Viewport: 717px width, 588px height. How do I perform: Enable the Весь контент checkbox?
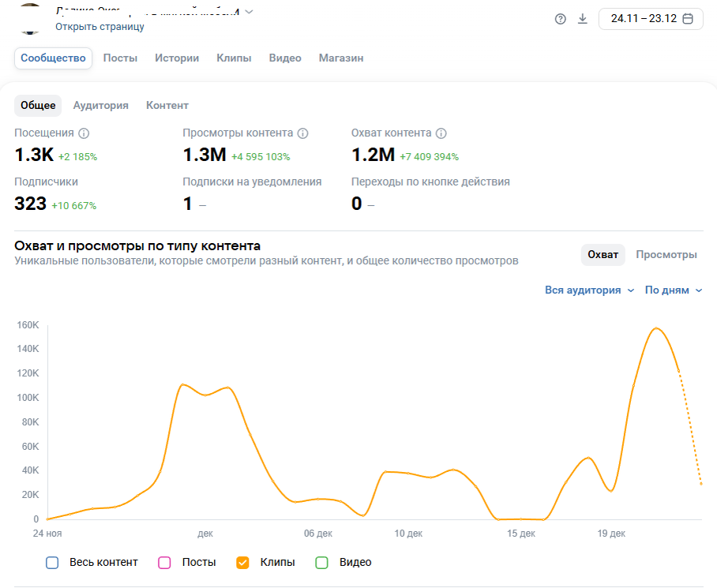[x=52, y=563]
